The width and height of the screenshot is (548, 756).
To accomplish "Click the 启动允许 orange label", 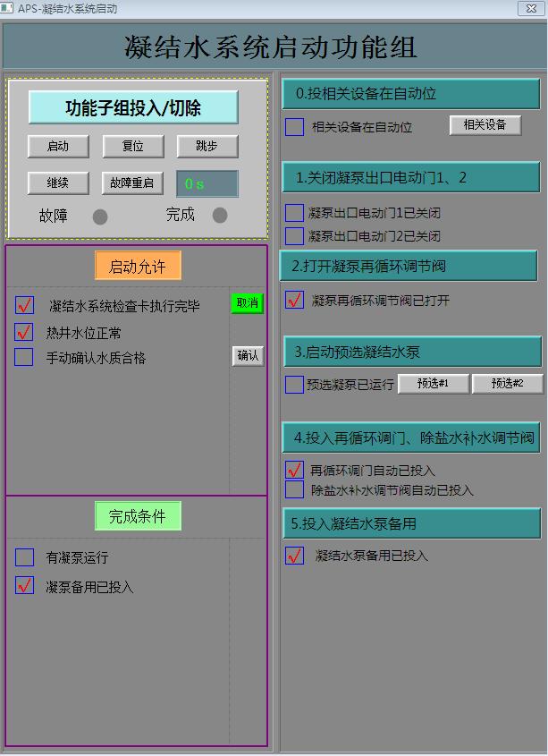I will point(137,266).
